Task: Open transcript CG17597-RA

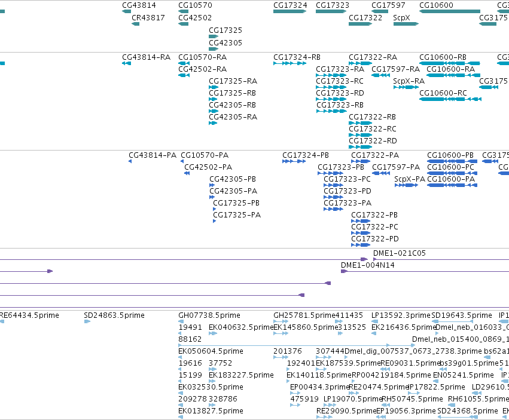Action: click(396, 69)
